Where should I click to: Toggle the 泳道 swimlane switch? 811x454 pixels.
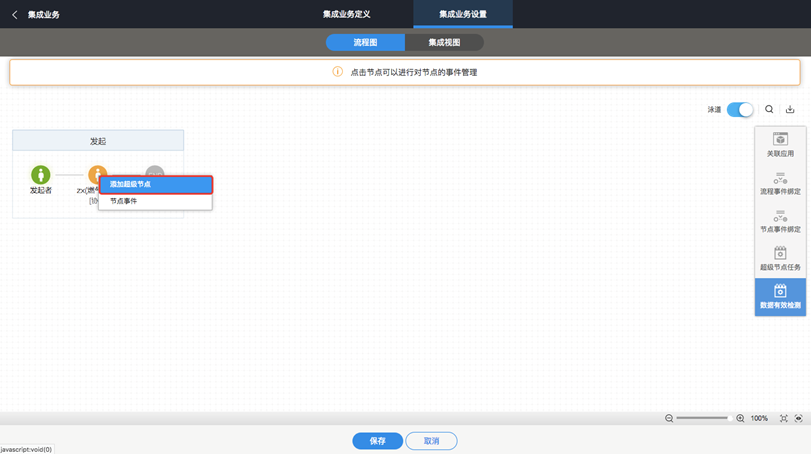740,110
